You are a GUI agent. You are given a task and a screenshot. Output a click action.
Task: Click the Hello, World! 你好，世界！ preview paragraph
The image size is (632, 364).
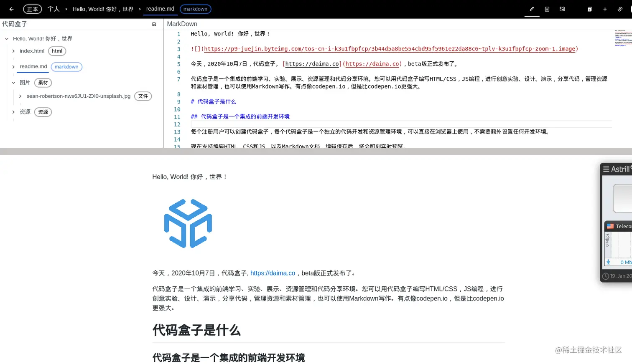(x=190, y=177)
